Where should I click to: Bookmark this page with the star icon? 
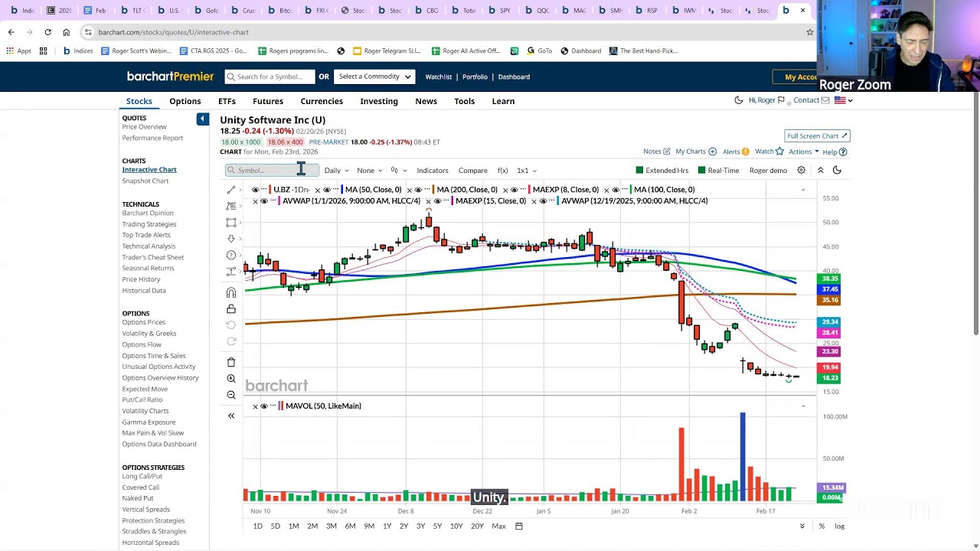pyautogui.click(x=809, y=32)
